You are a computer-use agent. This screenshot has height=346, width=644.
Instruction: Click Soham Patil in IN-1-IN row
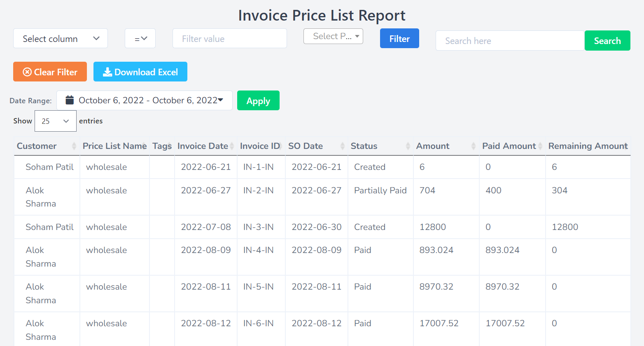pos(49,167)
